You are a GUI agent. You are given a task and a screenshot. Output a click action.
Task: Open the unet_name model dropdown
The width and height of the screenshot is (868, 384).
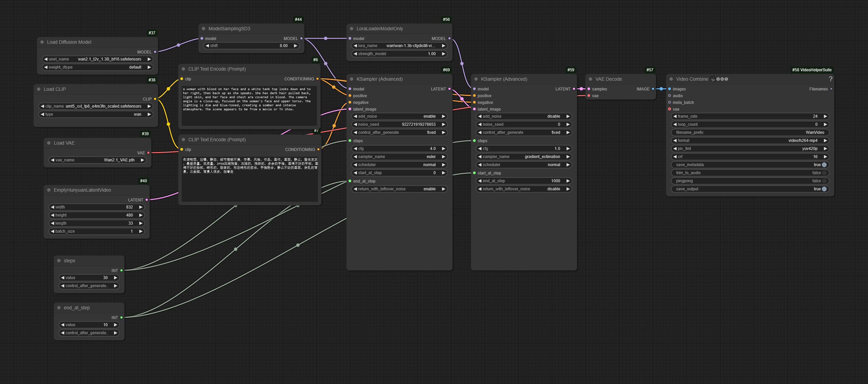98,59
